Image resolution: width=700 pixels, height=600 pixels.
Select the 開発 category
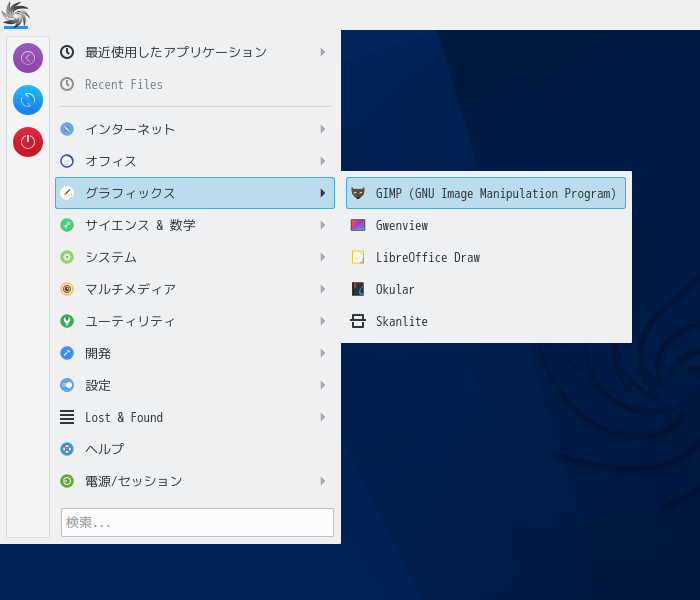point(195,353)
